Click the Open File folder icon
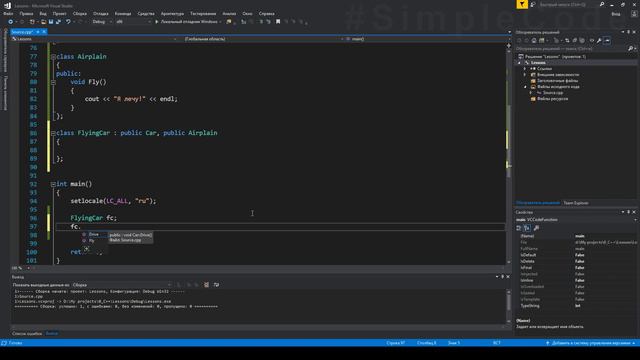640x360 pixels. 43,22
